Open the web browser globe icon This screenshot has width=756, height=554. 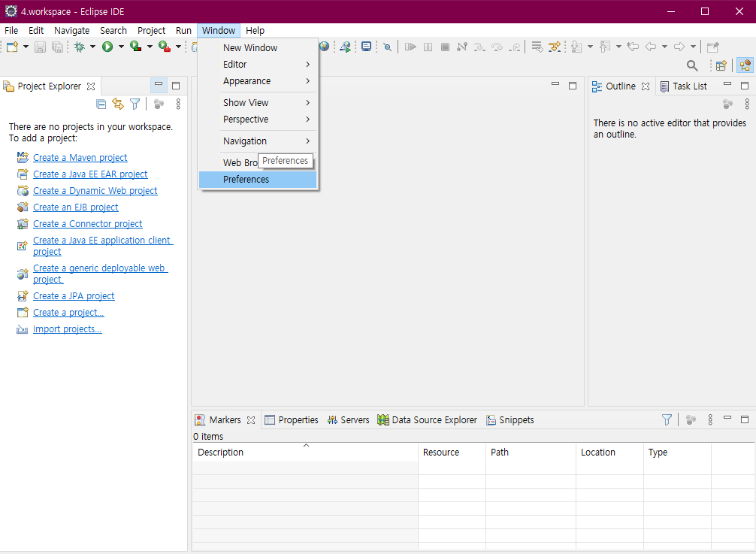tap(325, 47)
